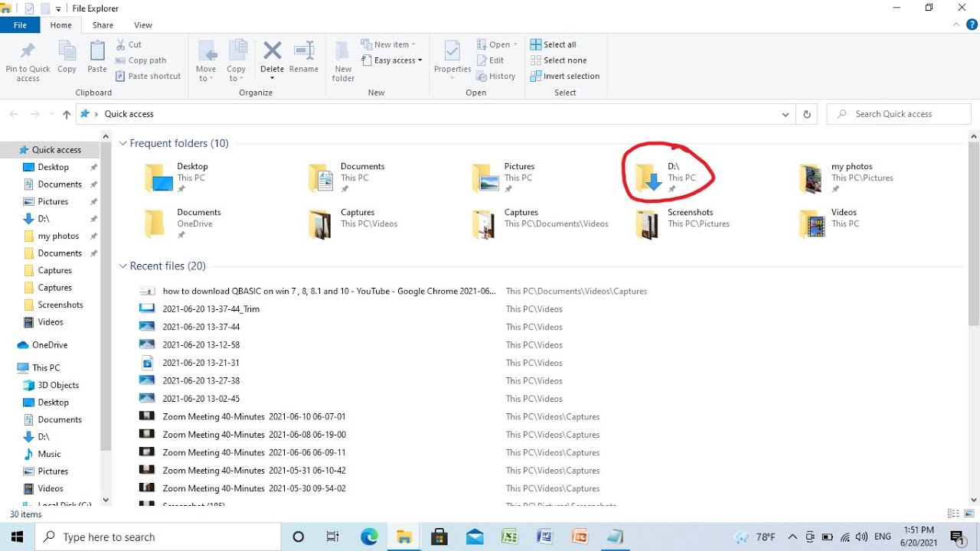Click the Copy ribbon icon
980x551 pixels.
click(67, 52)
